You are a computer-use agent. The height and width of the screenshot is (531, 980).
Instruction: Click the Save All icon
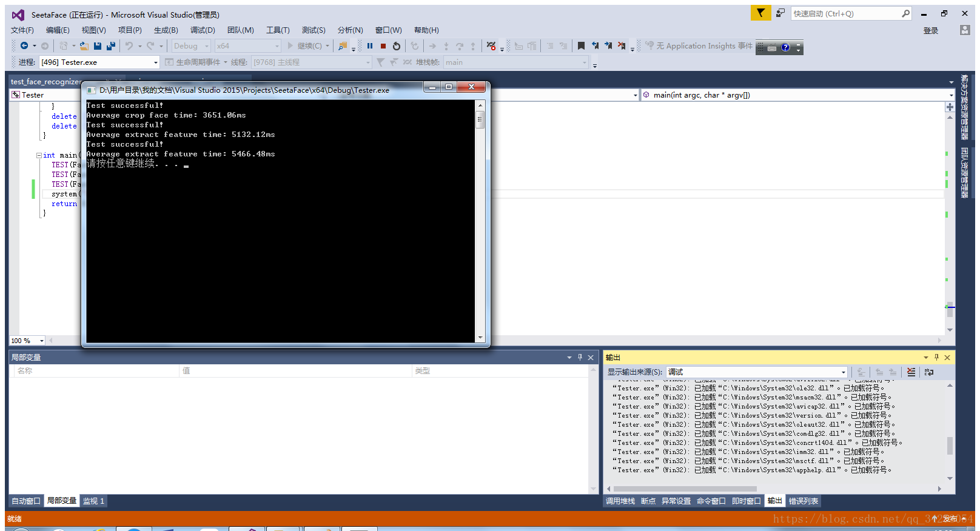(111, 46)
